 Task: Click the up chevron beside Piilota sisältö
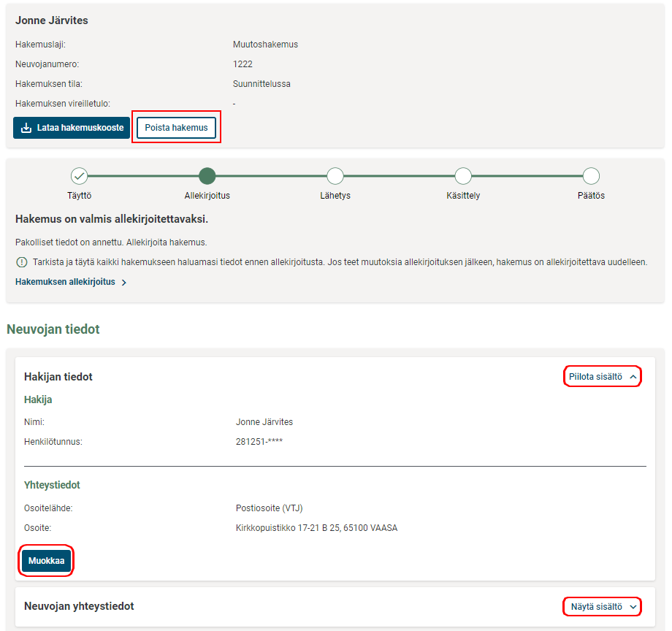pos(633,377)
